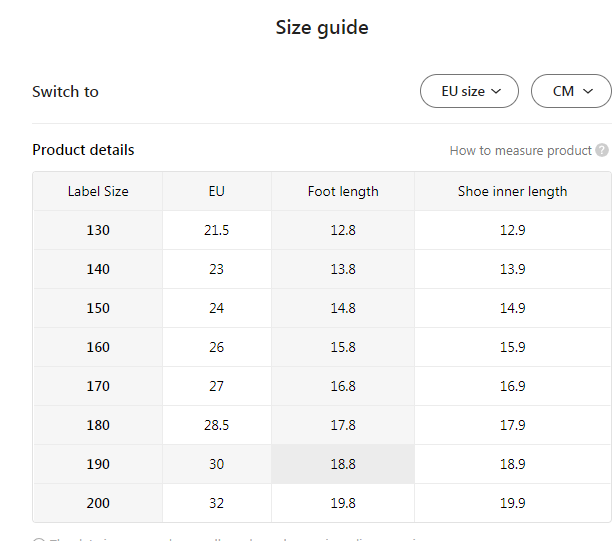Click the How to measure product link
Image resolution: width=616 pixels, height=541 pixels.
520,151
